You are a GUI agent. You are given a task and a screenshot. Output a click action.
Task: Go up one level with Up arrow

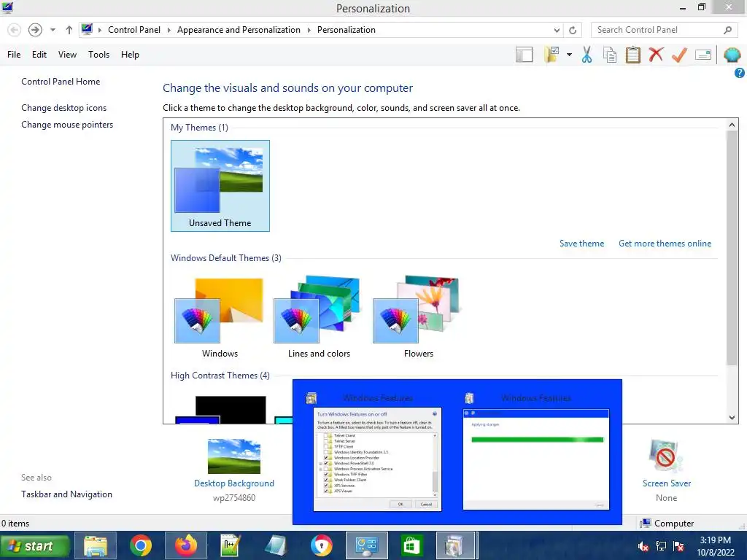point(69,30)
